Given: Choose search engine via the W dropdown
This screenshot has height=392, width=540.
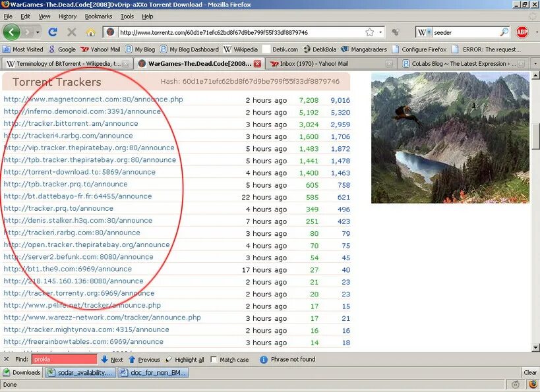Looking at the screenshot, I should click(x=423, y=32).
